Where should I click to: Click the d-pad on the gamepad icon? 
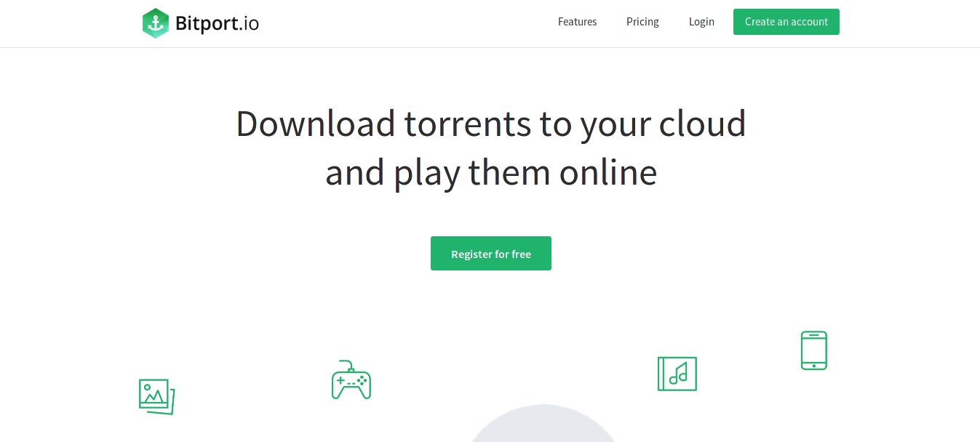coord(340,379)
